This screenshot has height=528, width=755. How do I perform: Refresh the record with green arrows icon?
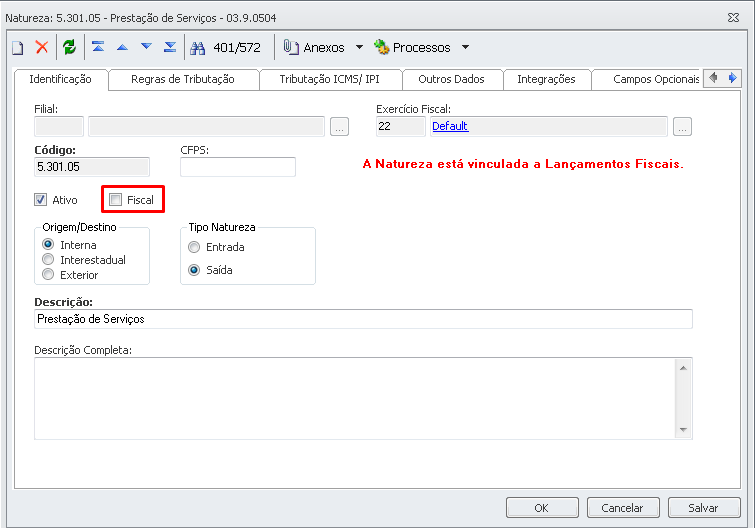coord(69,47)
